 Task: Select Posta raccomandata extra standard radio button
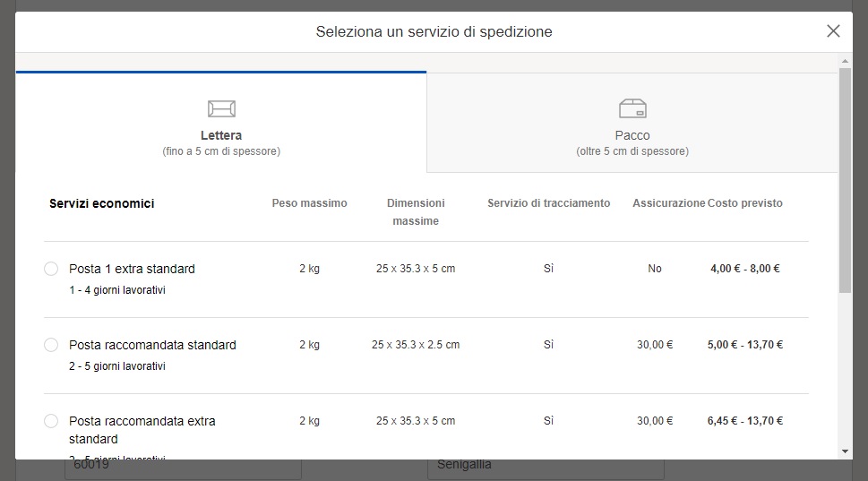51,421
